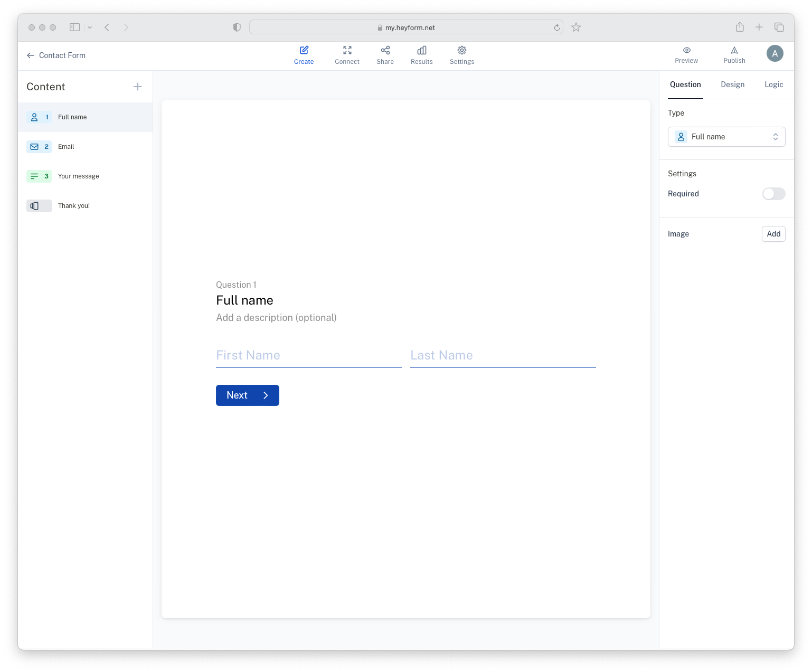Switch to the Logic tab

click(774, 84)
